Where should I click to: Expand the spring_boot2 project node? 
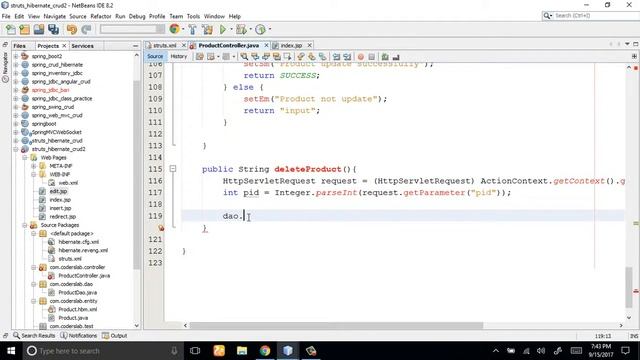16,56
